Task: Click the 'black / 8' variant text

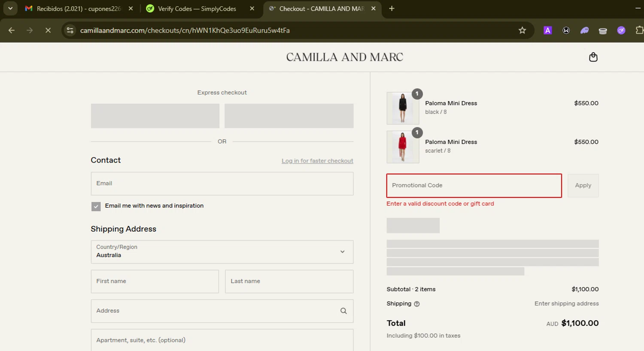Action: click(x=436, y=112)
